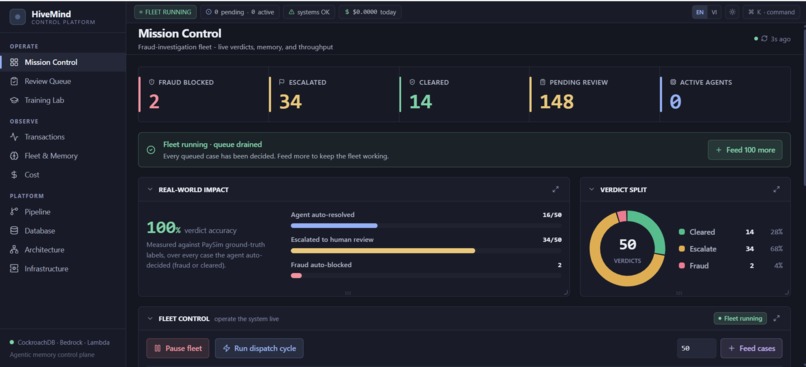Viewport: 806px width, 367px height.
Task: Open the K command palette button
Action: [771, 12]
